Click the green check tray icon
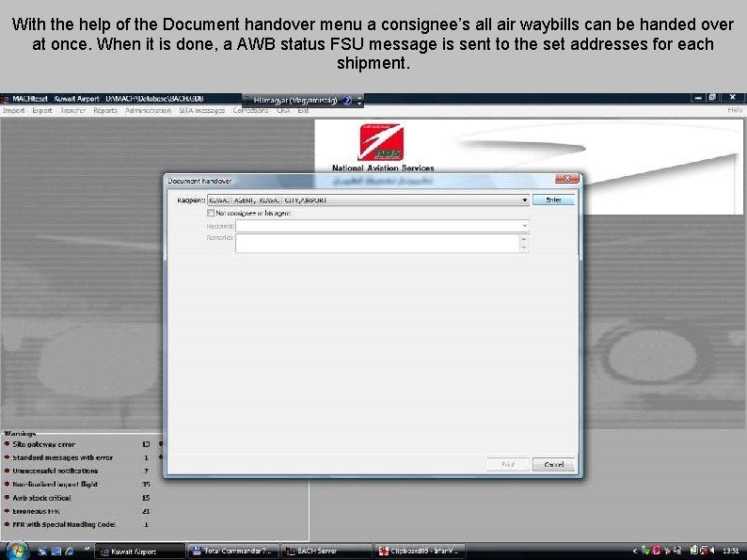Screen dimensions: 747x560 point(645,551)
